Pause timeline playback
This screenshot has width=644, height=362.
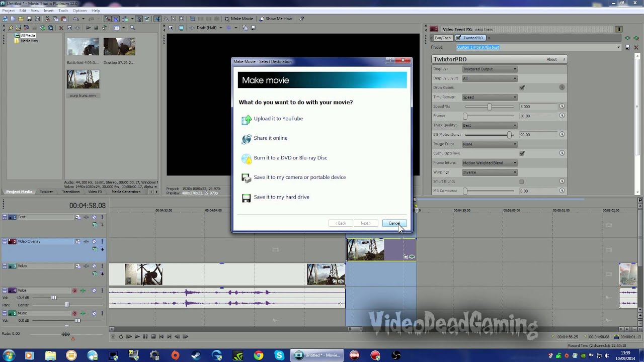coord(145,337)
